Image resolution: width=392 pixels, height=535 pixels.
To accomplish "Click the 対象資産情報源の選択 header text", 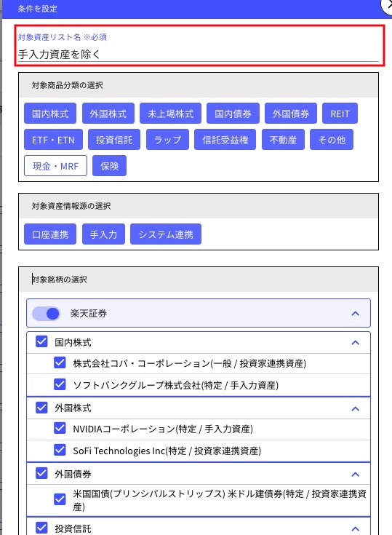I will [71, 206].
